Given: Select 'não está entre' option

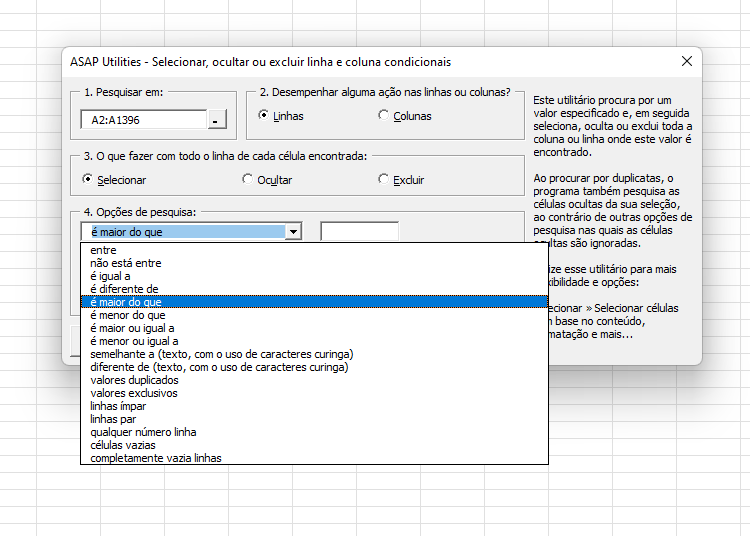Looking at the screenshot, I should 314,263.
